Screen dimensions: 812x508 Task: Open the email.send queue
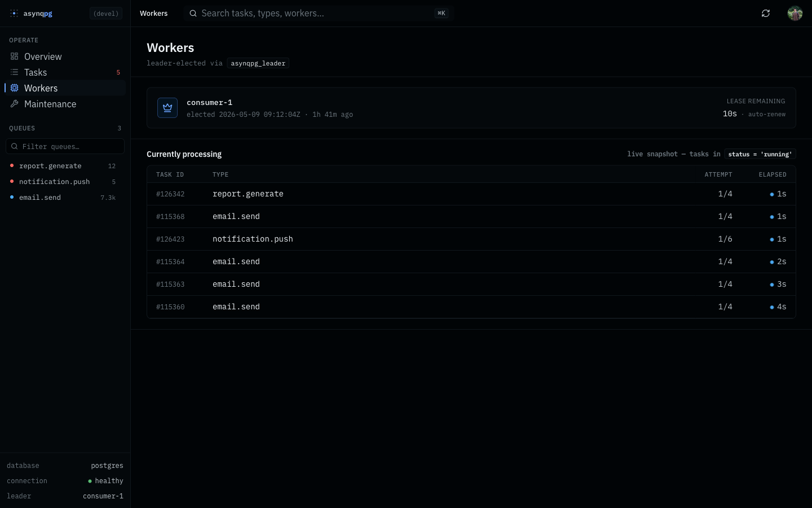[x=65, y=198]
